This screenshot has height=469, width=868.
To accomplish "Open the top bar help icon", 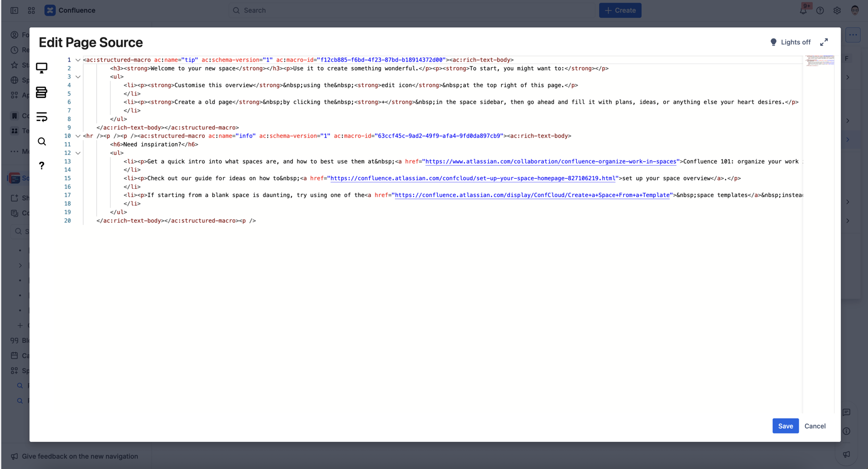I will tap(820, 10).
